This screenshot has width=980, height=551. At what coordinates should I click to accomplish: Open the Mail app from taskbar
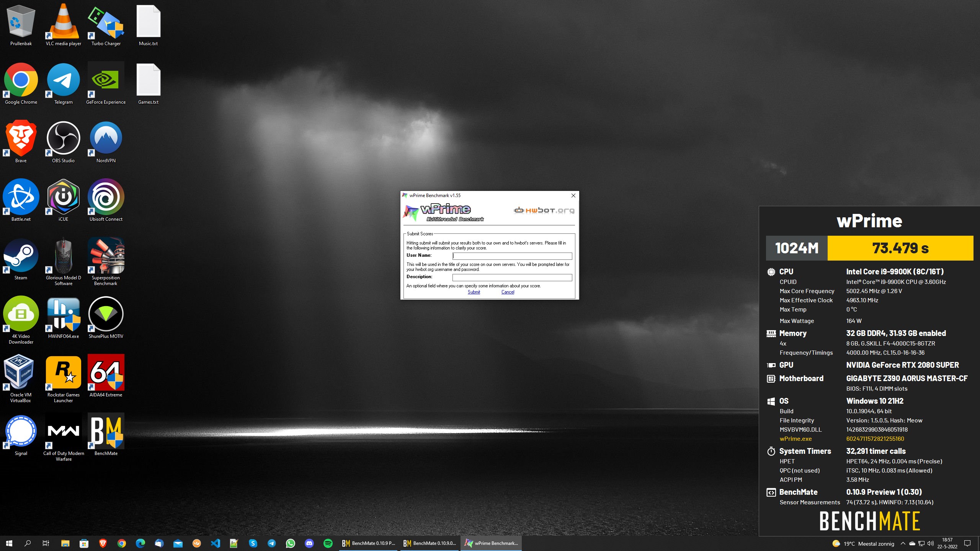178,543
